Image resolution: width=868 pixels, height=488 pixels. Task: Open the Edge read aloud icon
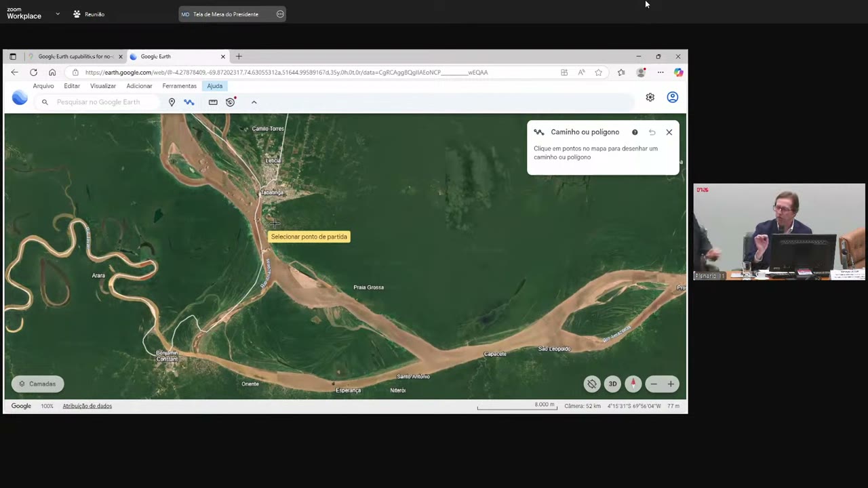coord(581,73)
